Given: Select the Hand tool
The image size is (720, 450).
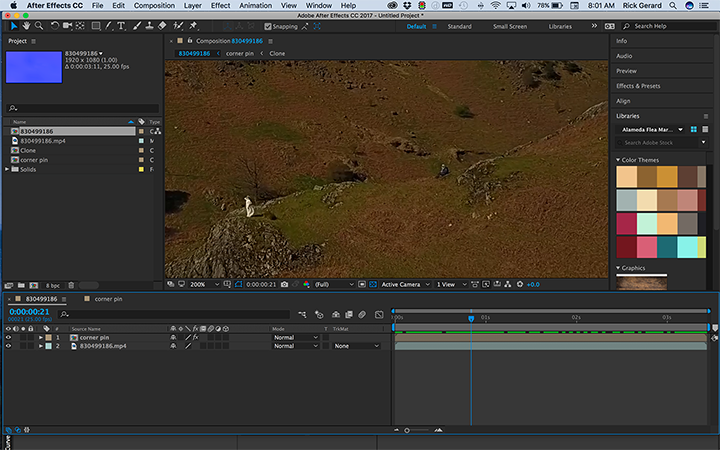Looking at the screenshot, I should click(26, 26).
